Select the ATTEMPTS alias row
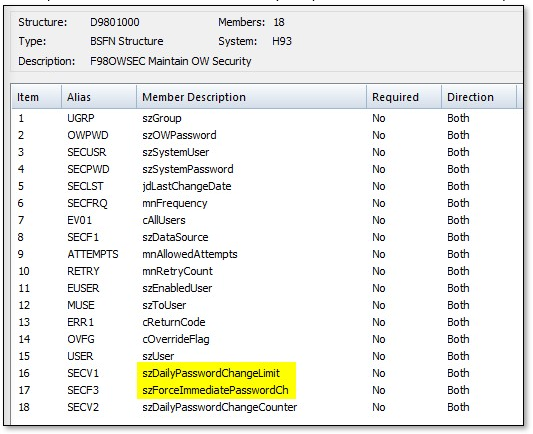533x434 pixels. [267, 254]
